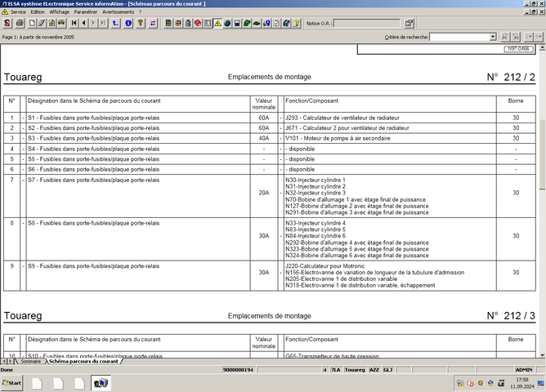
Task: Click the red book toolbar icon
Action: [198, 24]
